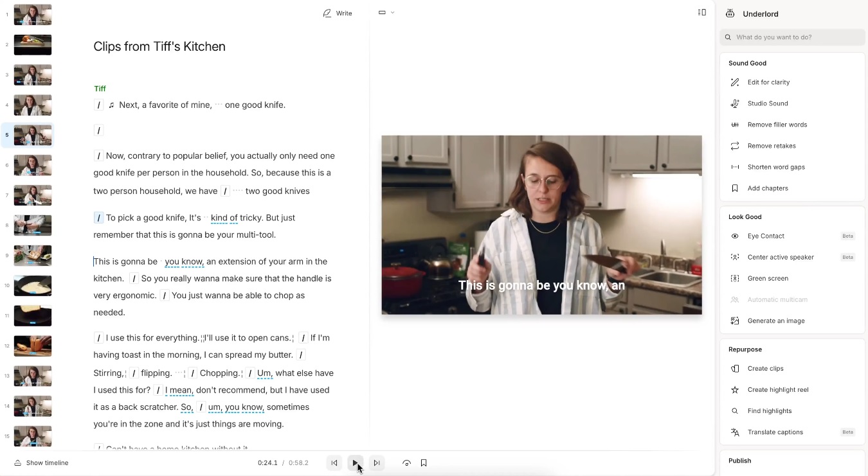The width and height of the screenshot is (868, 476).
Task: Click the Write pen button
Action: click(338, 13)
